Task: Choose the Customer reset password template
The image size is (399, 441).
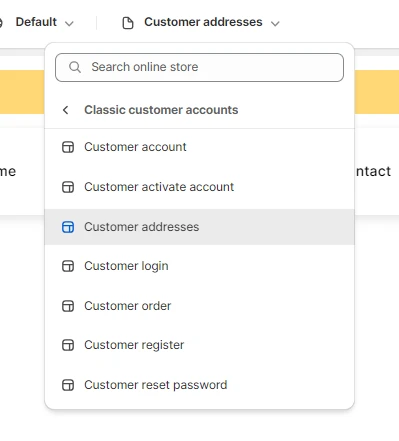Action: click(x=199, y=385)
